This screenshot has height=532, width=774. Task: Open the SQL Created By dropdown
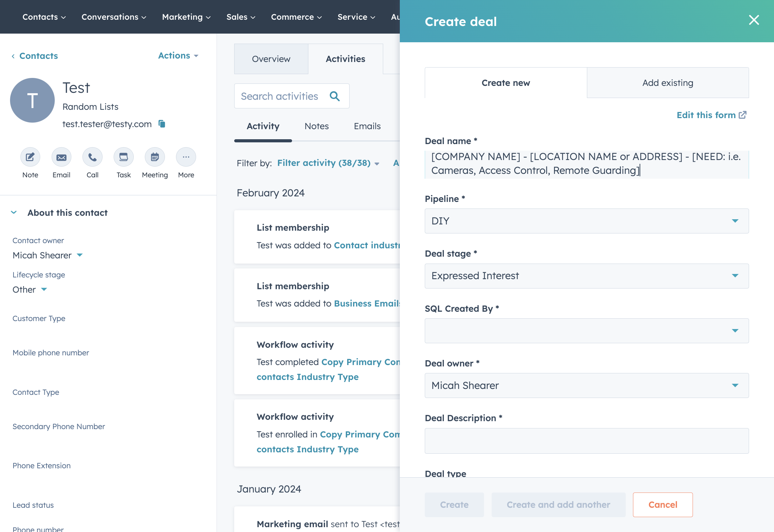pos(587,331)
